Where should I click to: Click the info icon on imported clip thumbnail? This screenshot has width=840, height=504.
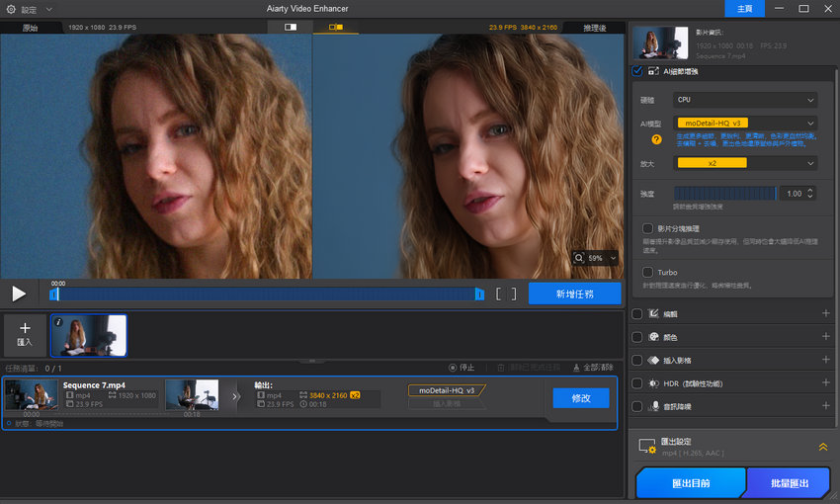58,322
